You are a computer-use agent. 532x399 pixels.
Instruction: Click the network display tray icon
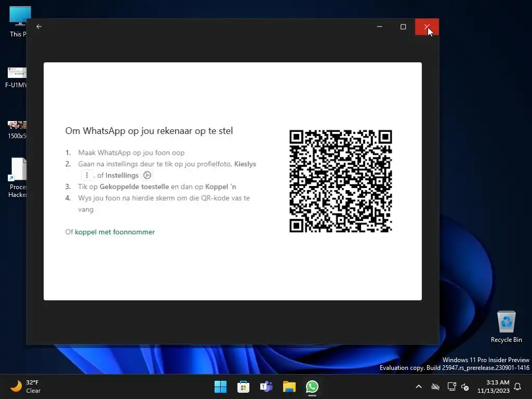click(x=451, y=387)
